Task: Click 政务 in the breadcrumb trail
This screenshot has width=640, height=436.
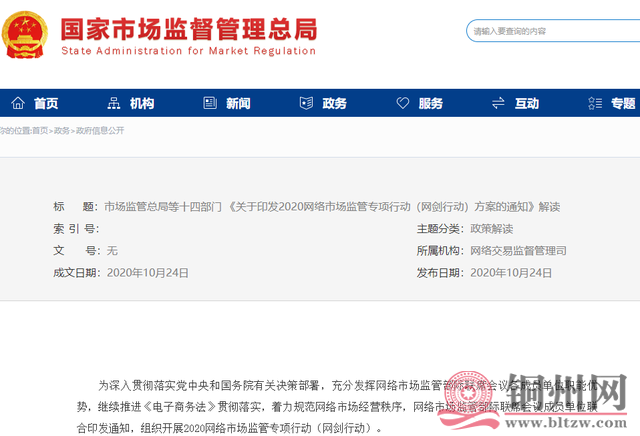Action: pos(62,130)
